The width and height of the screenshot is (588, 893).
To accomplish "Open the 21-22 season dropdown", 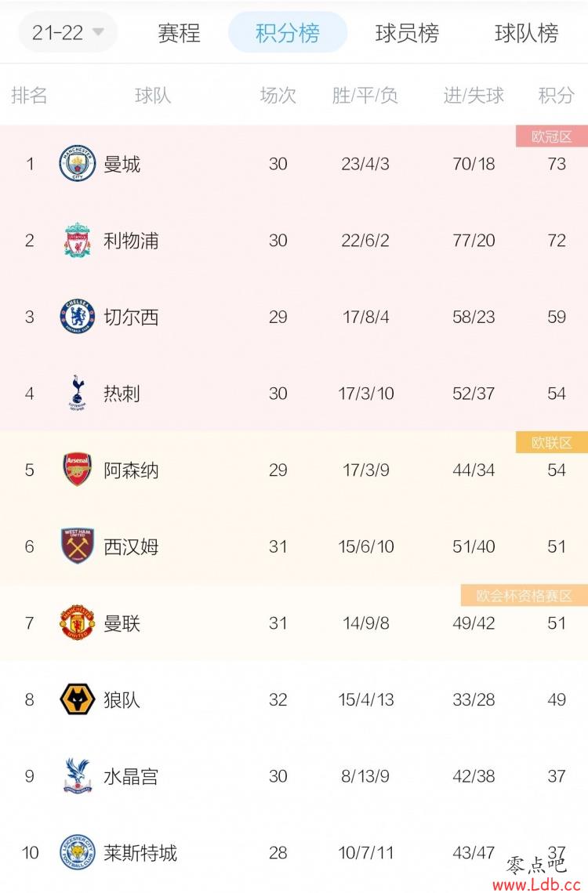I will pos(67,32).
